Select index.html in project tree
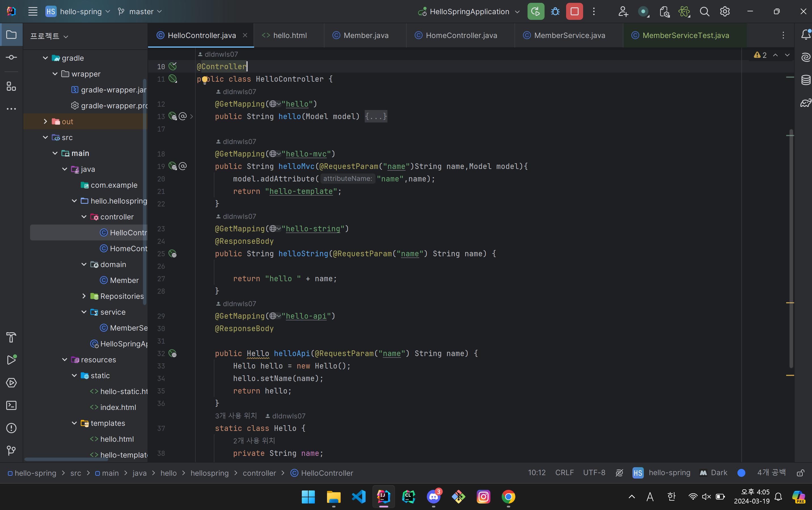 tap(118, 407)
